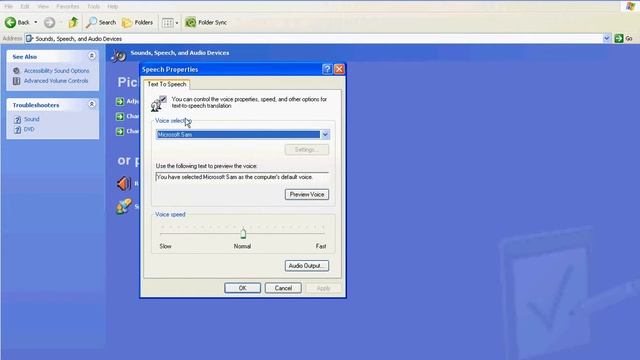
Task: Go up one folder level icon
Action: coord(73,22)
